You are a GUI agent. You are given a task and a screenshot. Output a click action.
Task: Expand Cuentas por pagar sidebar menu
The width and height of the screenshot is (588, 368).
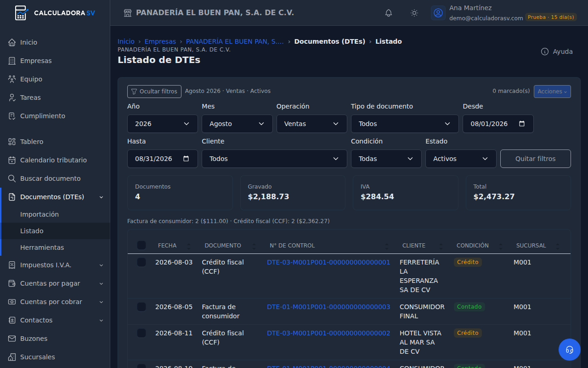(x=55, y=283)
